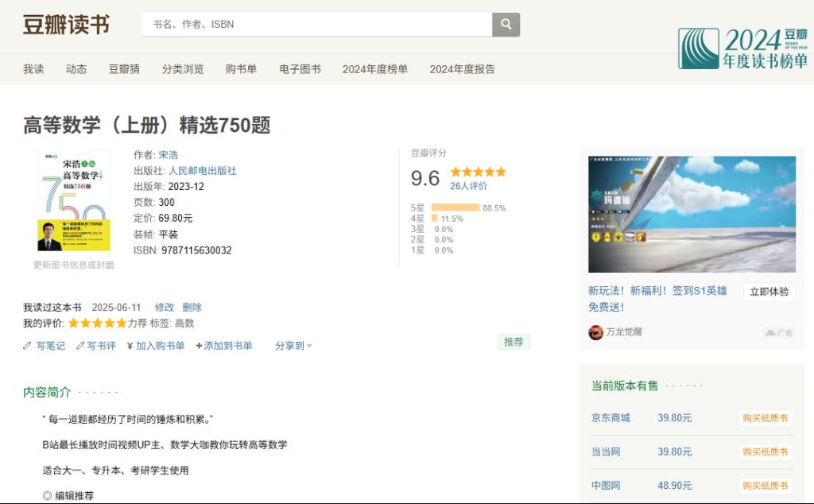The width and height of the screenshot is (814, 504).
Task: Click publisher link 人民邮电出版社
Action: (203, 171)
